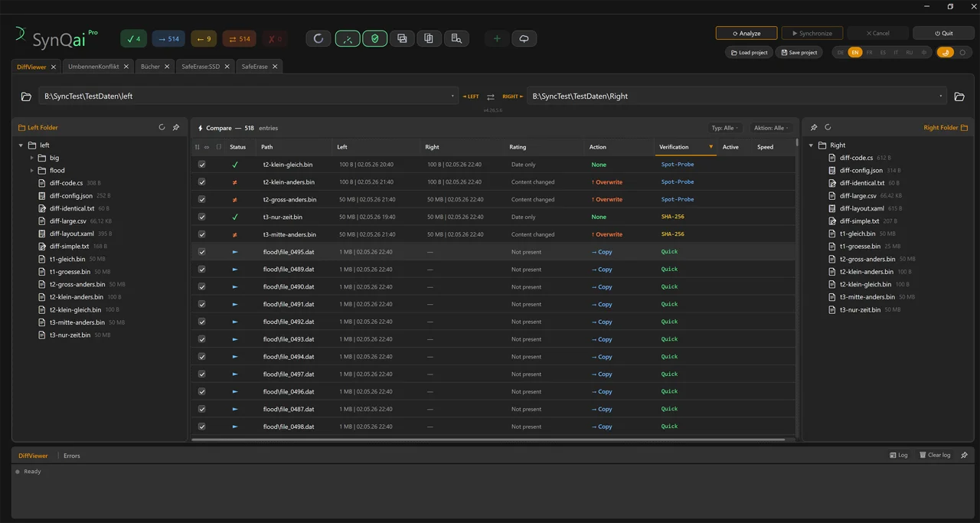Click the green plus toolbar button
Screen dimensions: 980x523
pos(497,38)
